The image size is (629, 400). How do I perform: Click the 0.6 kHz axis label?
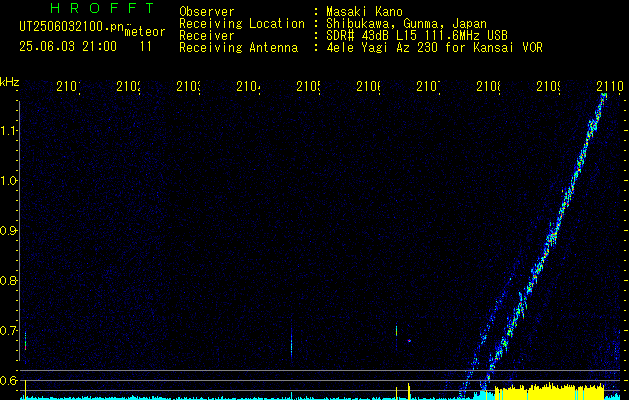pyautogui.click(x=8, y=380)
